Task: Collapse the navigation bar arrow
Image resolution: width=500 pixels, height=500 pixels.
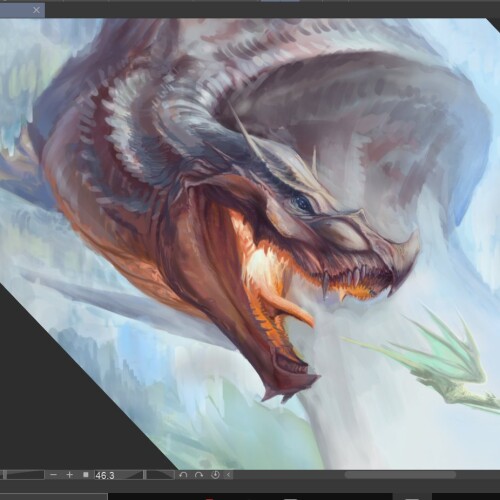Action: pyautogui.click(x=228, y=475)
